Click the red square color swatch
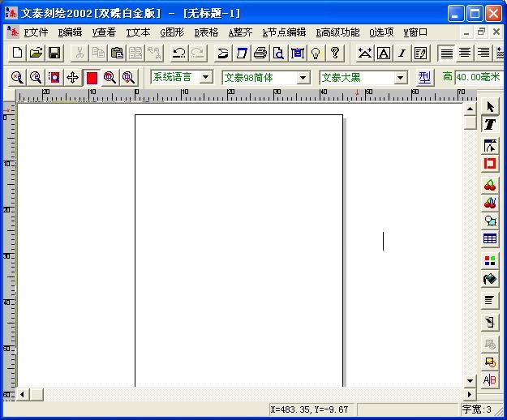This screenshot has width=507, height=420. point(92,78)
